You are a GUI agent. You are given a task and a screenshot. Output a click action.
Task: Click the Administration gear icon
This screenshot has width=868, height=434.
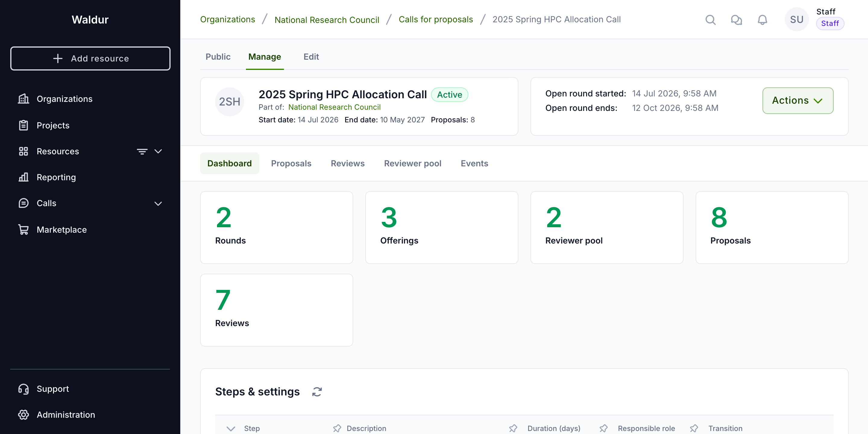tap(23, 415)
